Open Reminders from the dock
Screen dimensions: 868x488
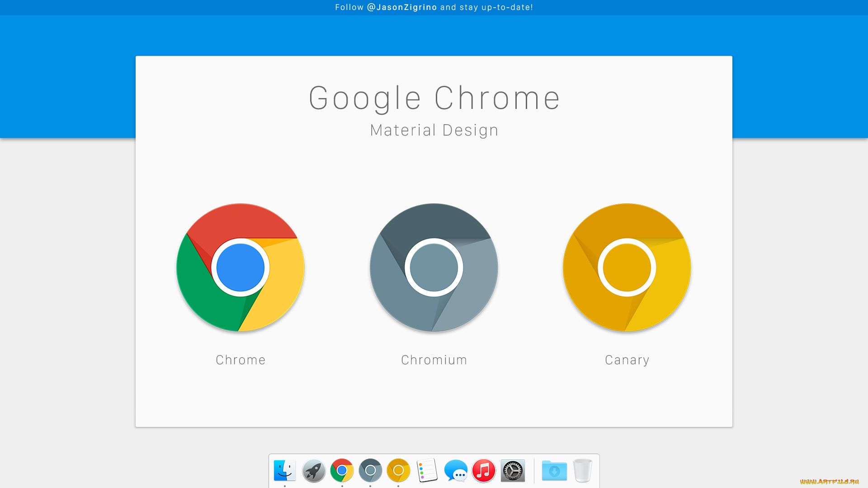coord(427,470)
